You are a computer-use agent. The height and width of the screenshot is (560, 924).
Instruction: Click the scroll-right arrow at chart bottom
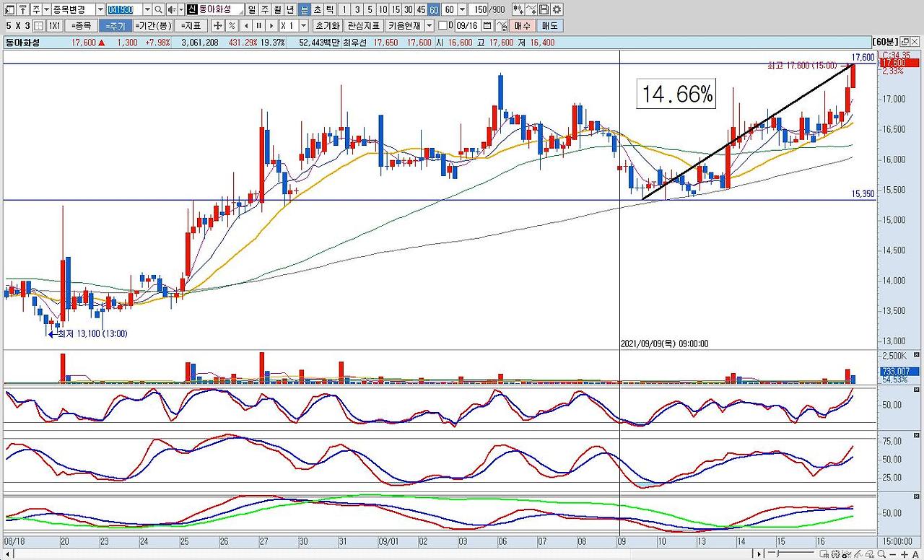759,554
